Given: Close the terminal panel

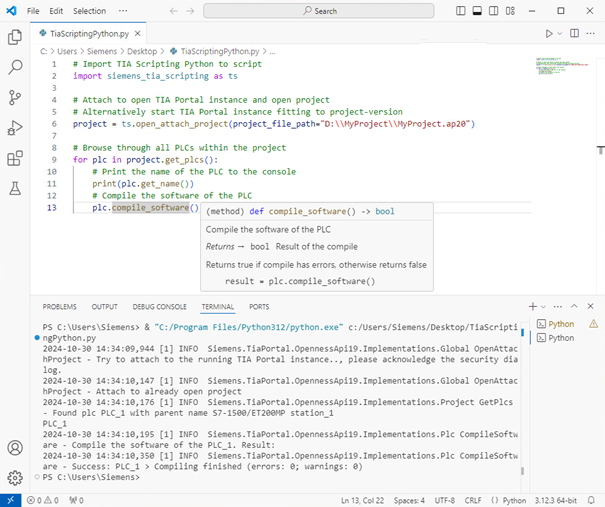Looking at the screenshot, I should point(590,306).
